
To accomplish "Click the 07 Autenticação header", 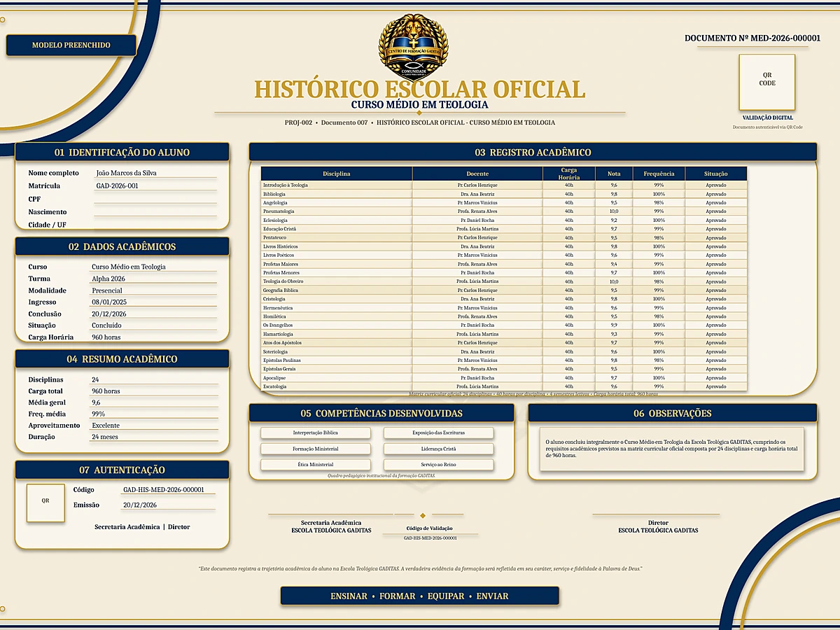I will (x=122, y=470).
